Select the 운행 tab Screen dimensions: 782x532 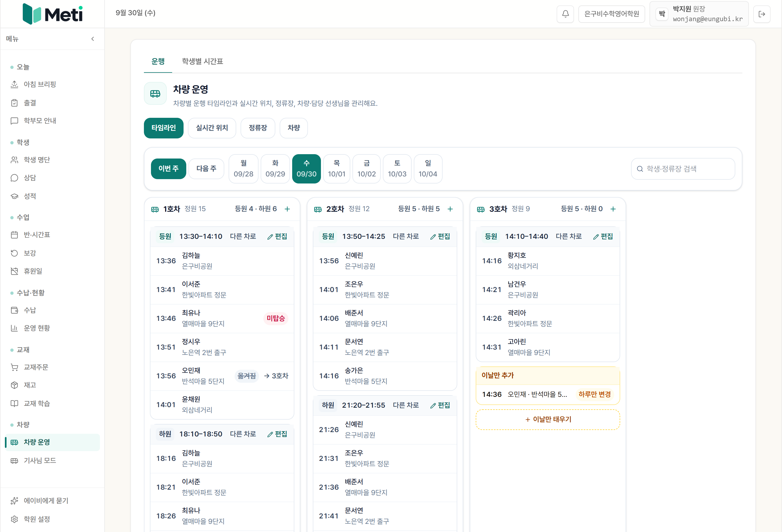158,61
